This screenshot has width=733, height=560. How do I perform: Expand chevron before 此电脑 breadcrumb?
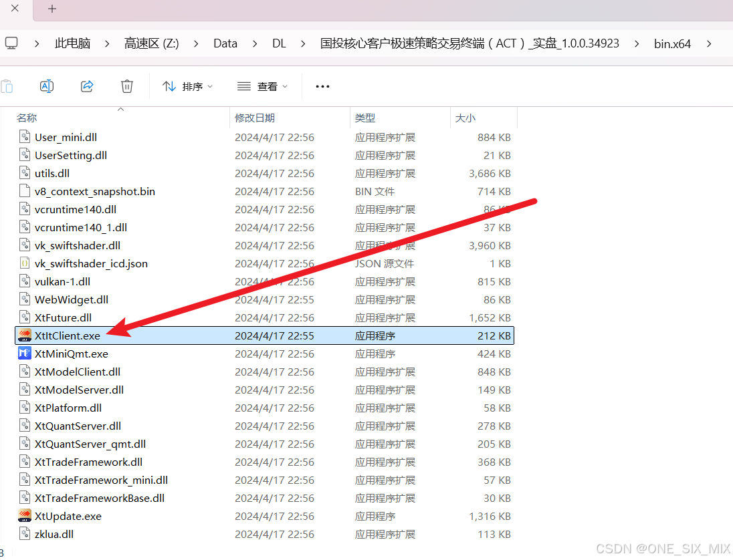point(37,43)
